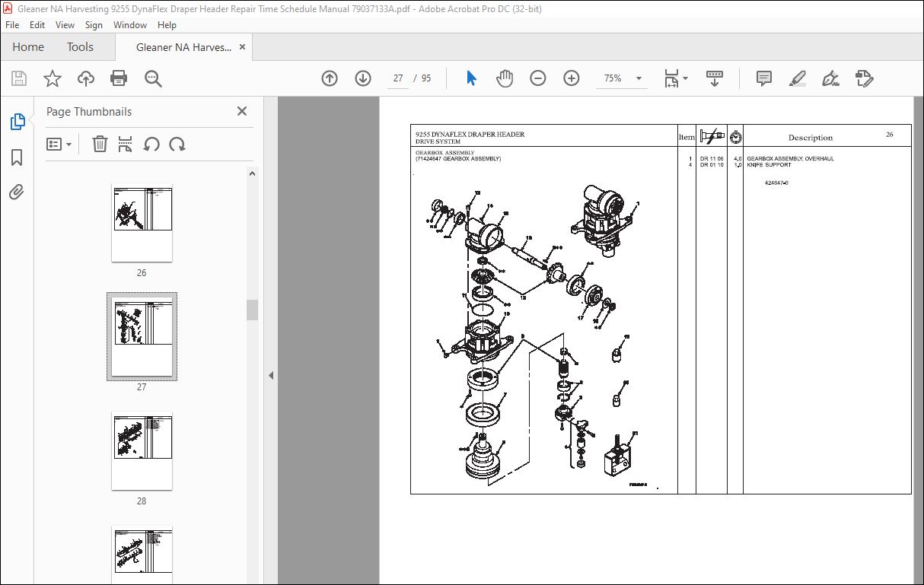Select the Gleaner NA Harves... document tab
The width and height of the screenshot is (924, 585).
point(183,47)
